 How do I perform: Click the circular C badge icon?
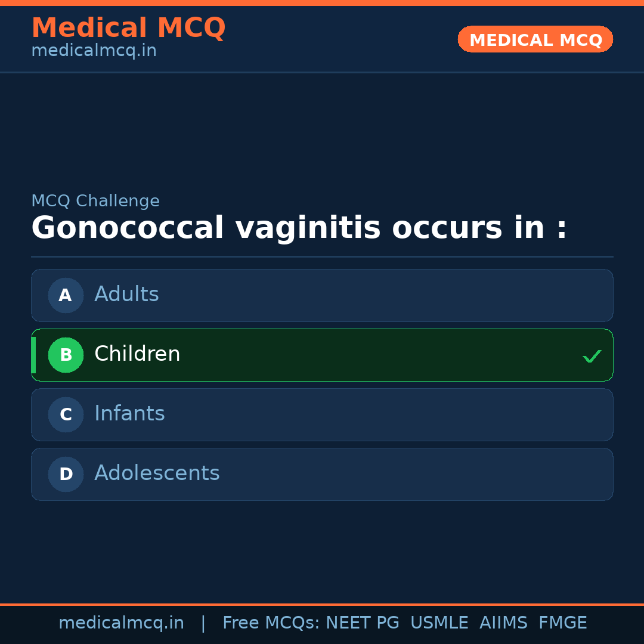coord(66,414)
